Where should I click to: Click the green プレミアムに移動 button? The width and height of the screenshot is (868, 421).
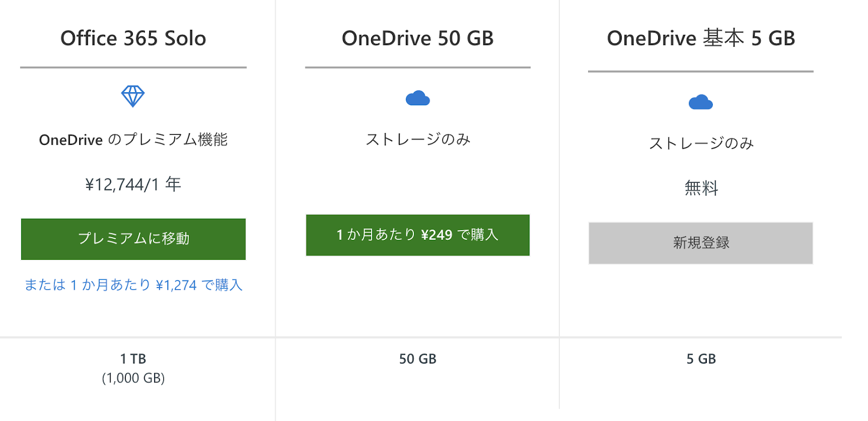[133, 239]
